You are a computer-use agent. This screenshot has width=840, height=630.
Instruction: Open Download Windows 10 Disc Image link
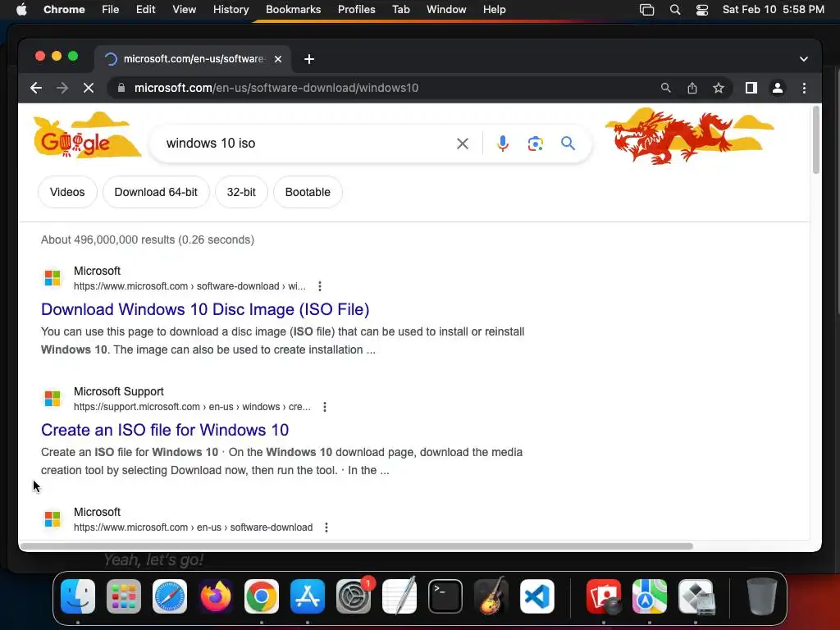pyautogui.click(x=205, y=309)
